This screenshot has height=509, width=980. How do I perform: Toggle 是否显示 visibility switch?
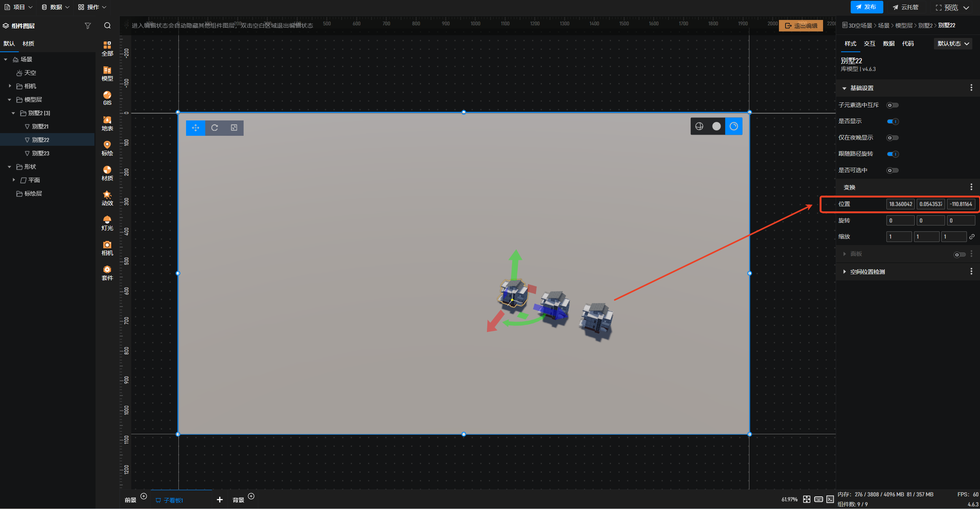click(893, 122)
